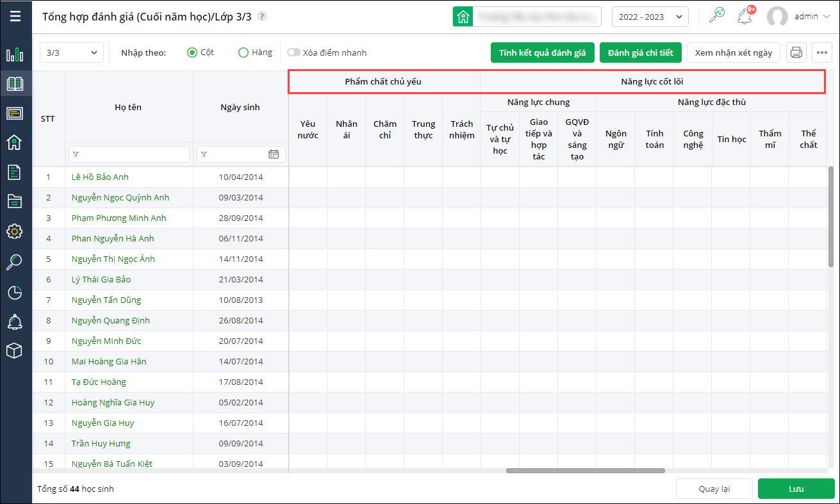Open the bar chart dashboard sidebar icon
The height and width of the screenshot is (504, 840).
pos(15,54)
